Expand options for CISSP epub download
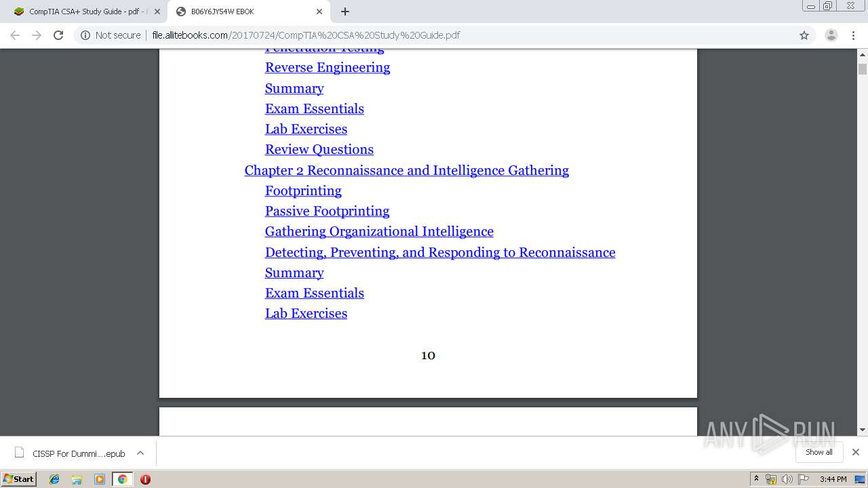868x488 pixels. point(140,453)
